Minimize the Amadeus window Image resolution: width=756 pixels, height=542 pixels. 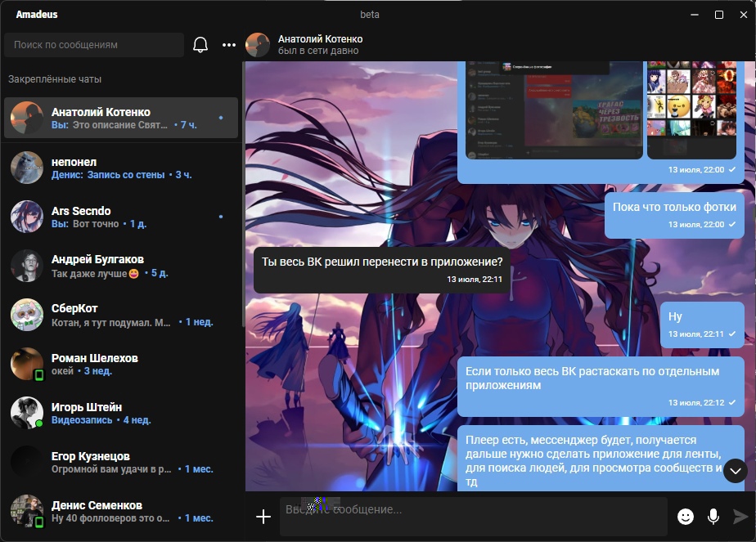coord(695,15)
